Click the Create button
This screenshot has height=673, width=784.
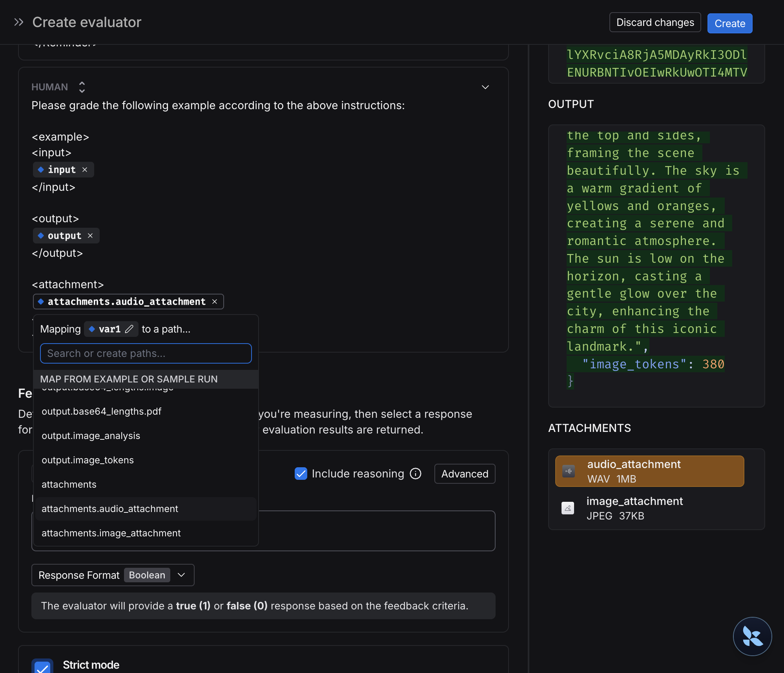coord(729,23)
